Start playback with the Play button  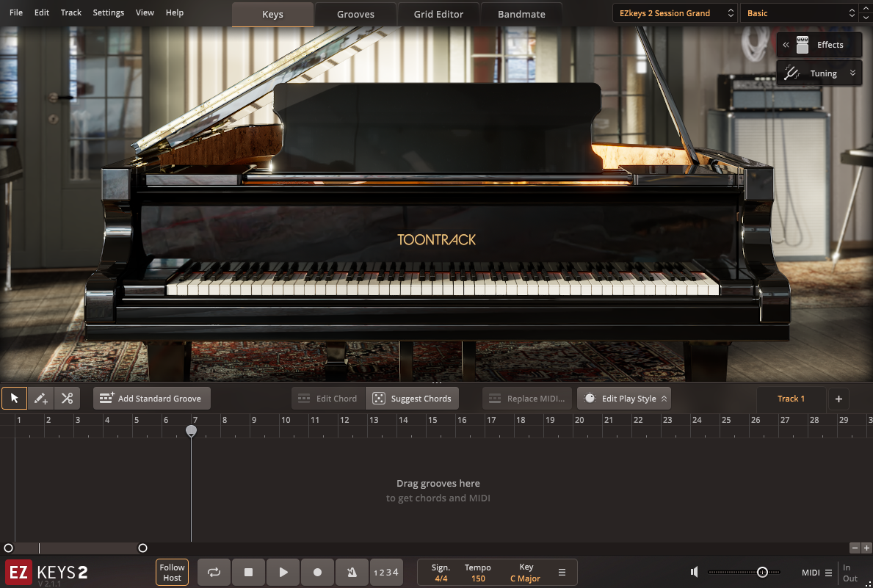tap(283, 572)
